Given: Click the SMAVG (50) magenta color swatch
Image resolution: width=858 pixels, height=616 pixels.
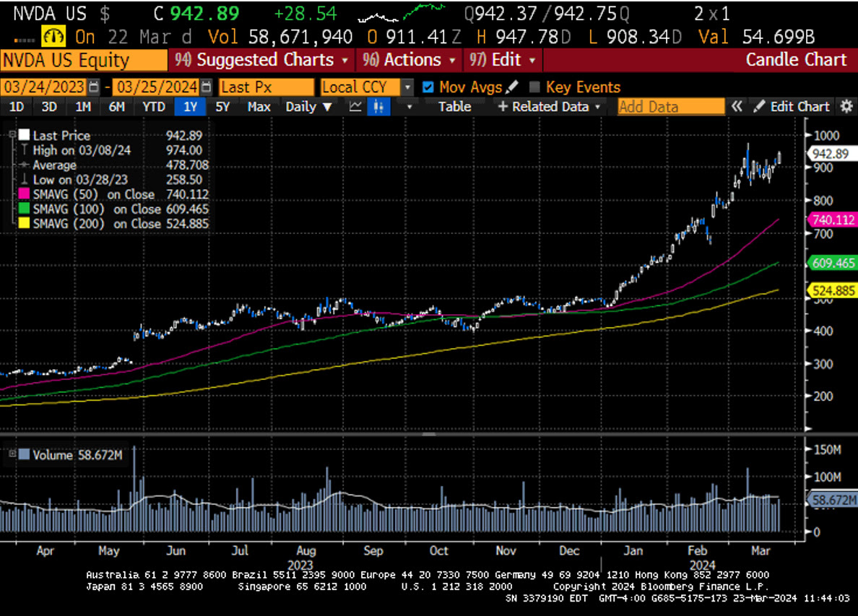Looking at the screenshot, I should 24,194.
